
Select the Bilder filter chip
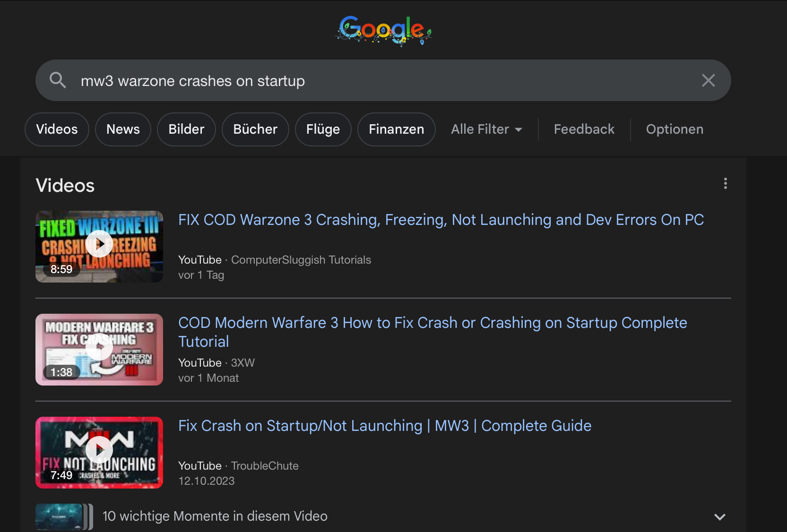click(x=186, y=129)
